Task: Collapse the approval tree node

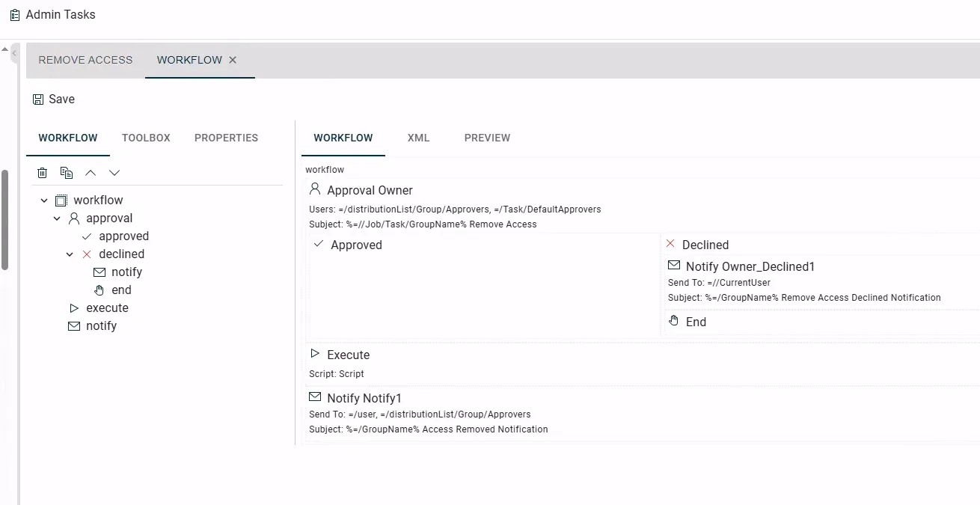Action: (57, 218)
